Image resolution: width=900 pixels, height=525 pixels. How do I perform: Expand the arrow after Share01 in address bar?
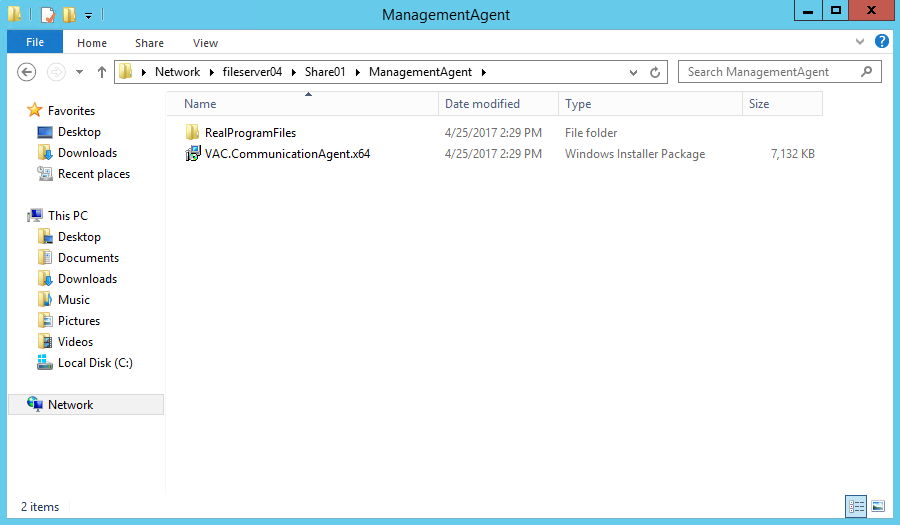point(357,72)
